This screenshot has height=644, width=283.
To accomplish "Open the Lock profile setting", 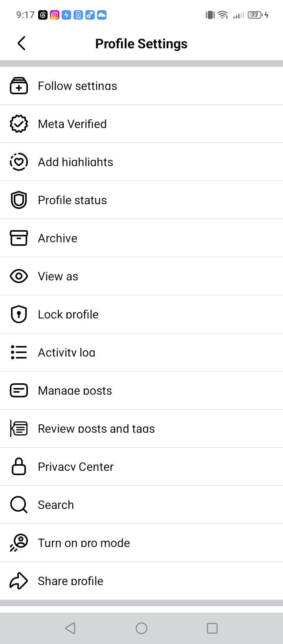I will [x=141, y=314].
